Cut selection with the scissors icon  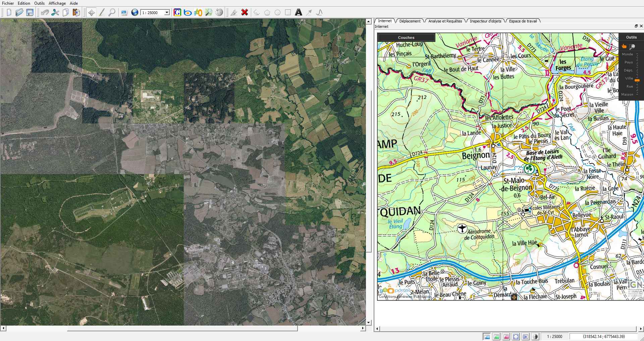pos(55,13)
